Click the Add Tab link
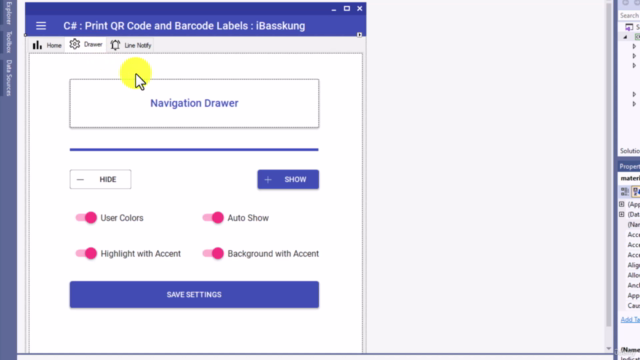Image resolution: width=640 pixels, height=360 pixels. pyautogui.click(x=630, y=320)
